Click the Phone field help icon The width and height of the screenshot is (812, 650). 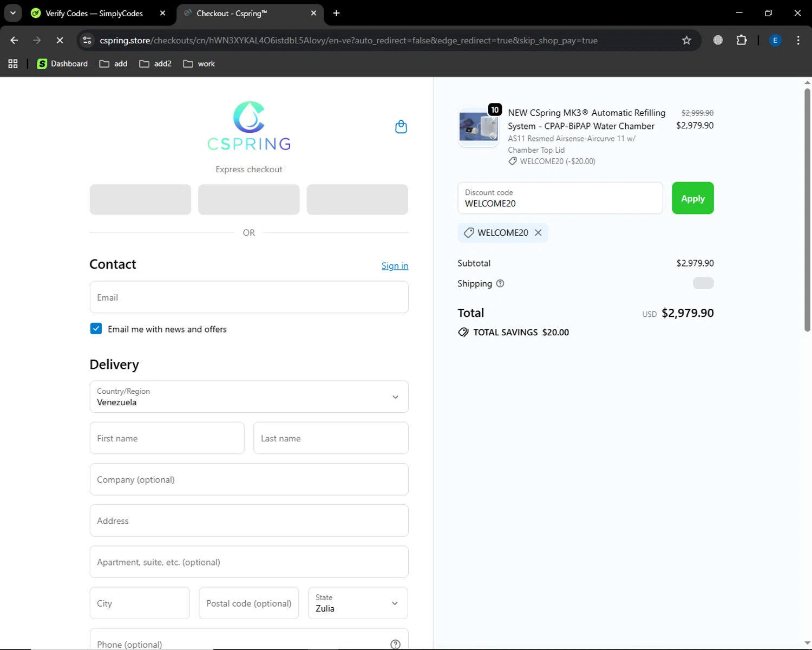pyautogui.click(x=396, y=644)
